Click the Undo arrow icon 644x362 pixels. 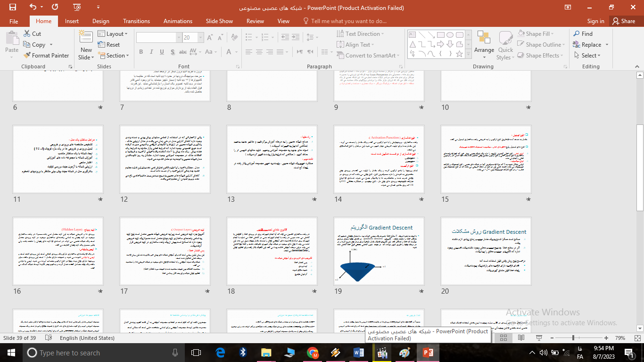point(33,7)
